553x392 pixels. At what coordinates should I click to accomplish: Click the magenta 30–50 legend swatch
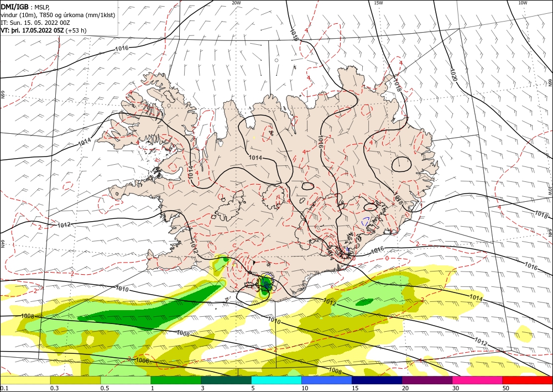pos(478,380)
